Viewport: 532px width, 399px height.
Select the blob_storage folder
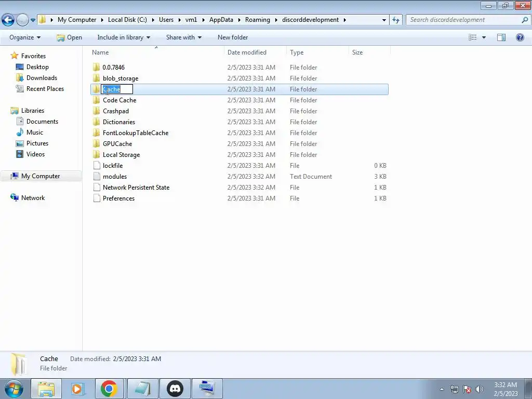pos(121,78)
